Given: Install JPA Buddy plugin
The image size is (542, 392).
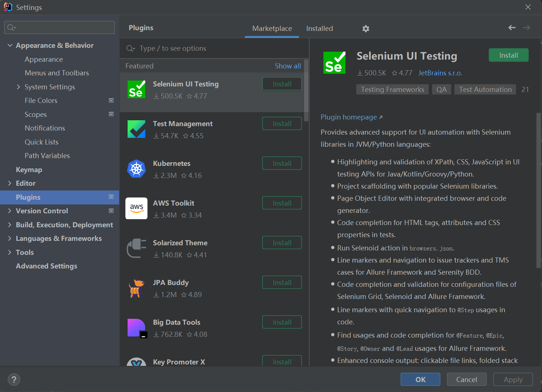Looking at the screenshot, I should pos(282,282).
